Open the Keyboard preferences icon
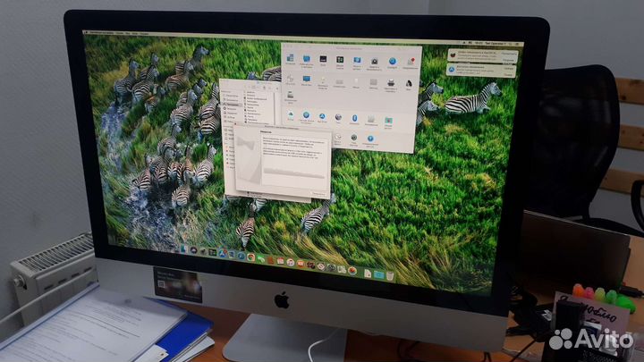 point(339,82)
